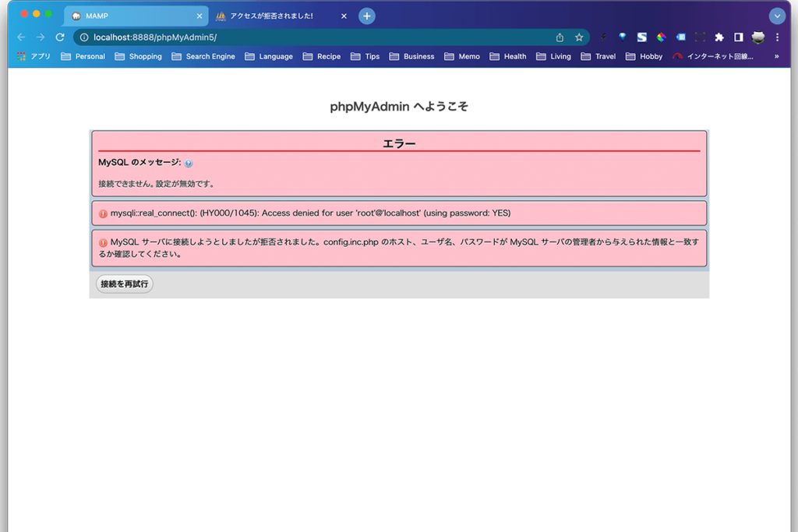Screen dimensions: 798x532
Task: Click the 接続を再試行 retry button
Action: point(124,284)
